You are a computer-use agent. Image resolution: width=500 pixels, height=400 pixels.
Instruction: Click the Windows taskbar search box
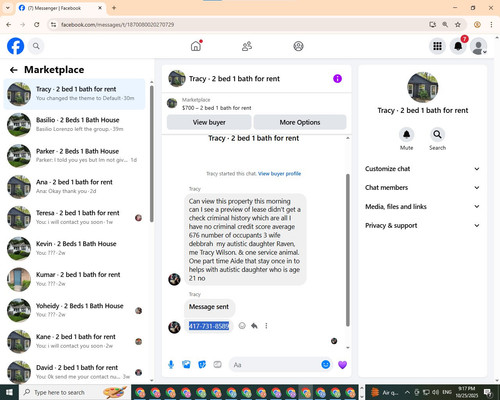(75, 392)
